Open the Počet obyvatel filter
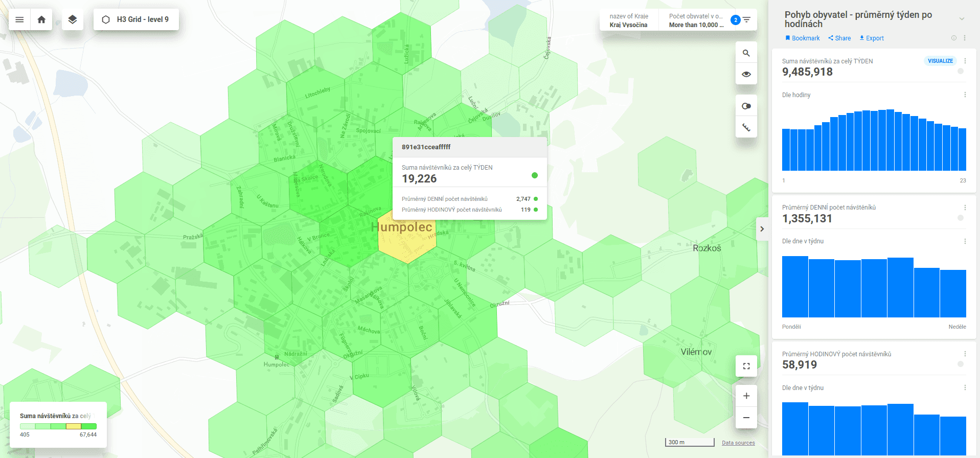 click(696, 20)
